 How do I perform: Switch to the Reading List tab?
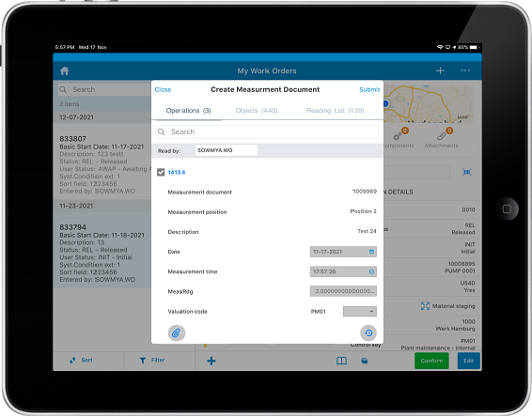point(336,111)
